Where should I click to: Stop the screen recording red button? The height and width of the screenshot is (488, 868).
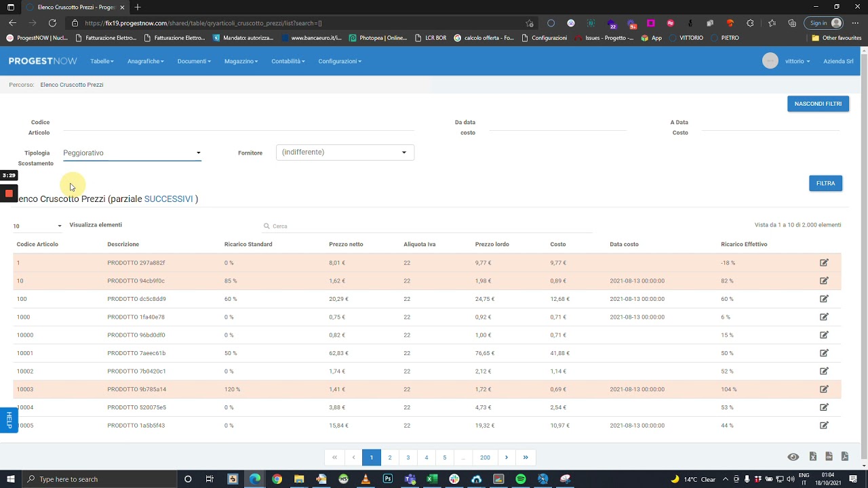(x=9, y=193)
